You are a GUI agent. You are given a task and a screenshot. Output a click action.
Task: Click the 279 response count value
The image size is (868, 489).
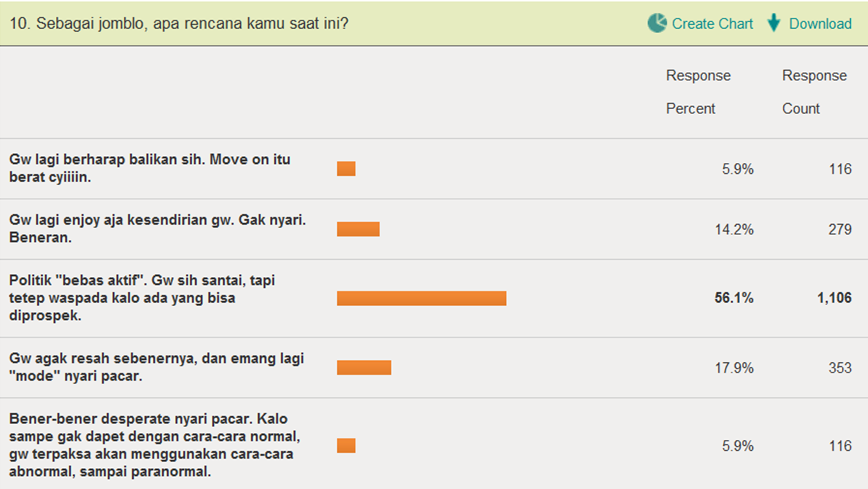click(x=840, y=229)
